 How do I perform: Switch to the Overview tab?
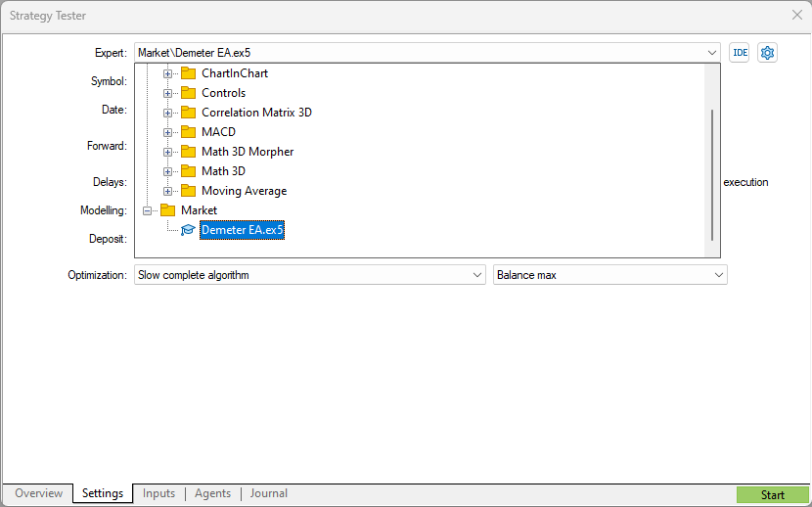[x=39, y=493]
